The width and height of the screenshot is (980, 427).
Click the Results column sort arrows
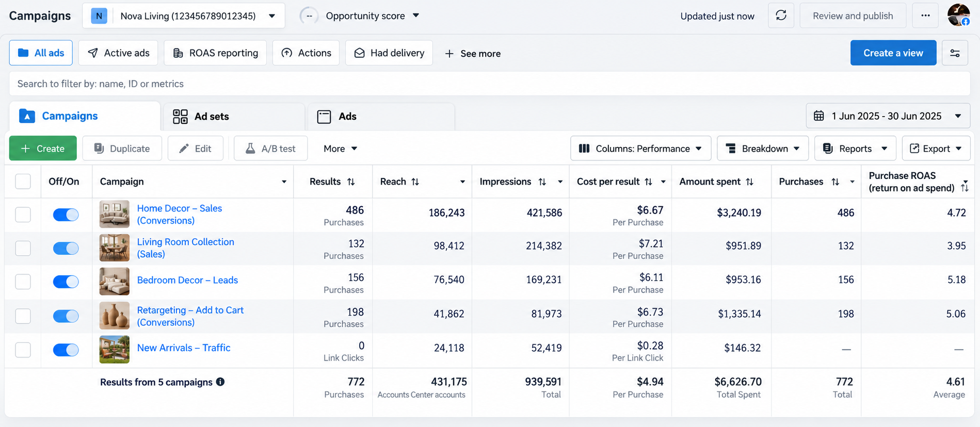351,182
